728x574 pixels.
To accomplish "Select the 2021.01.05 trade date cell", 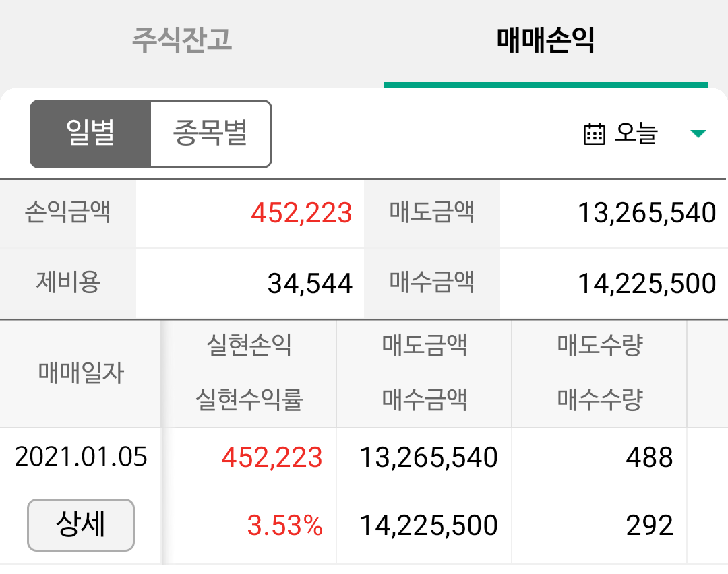I will (x=81, y=457).
